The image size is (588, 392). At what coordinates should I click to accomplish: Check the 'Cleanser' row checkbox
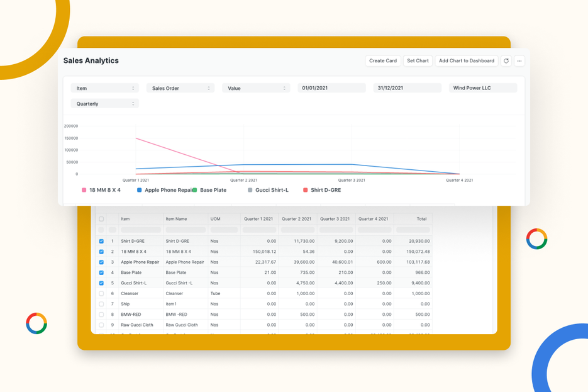pos(102,293)
